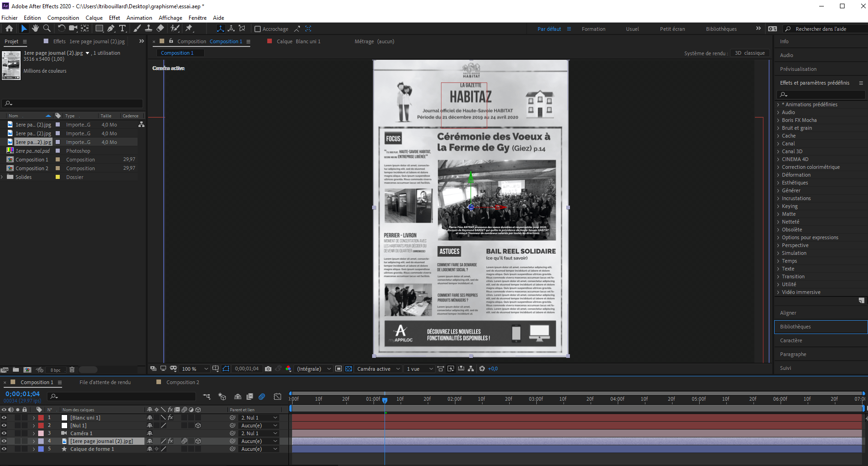
Task: Change the label color of layer Blanc uni 1
Action: tap(41, 418)
